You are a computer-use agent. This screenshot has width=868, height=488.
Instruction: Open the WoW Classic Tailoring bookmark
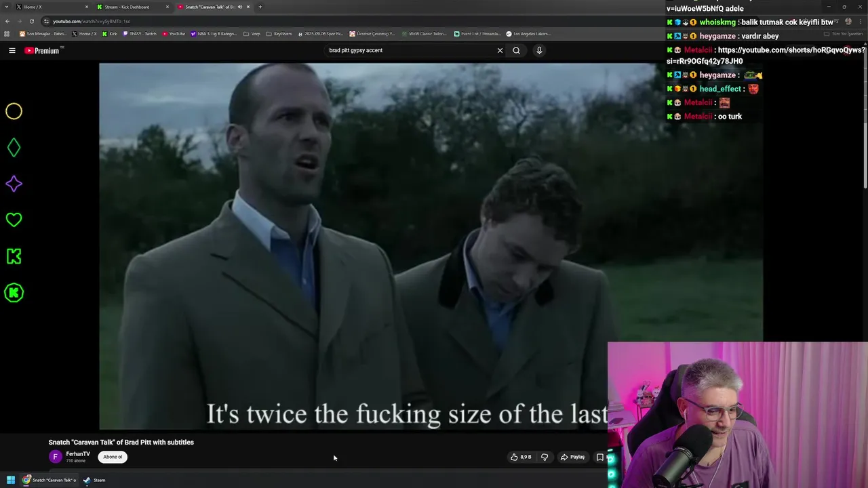[x=425, y=33]
